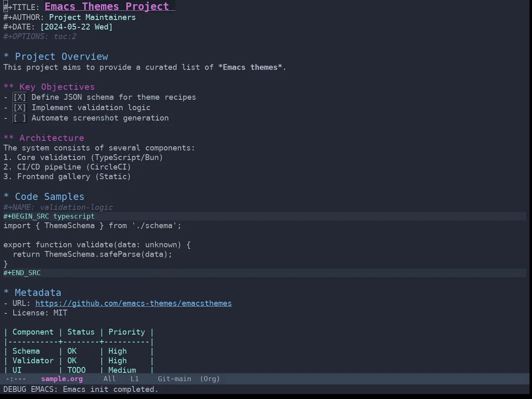Click the #+OPTIONS: toc:2 line

40,37
